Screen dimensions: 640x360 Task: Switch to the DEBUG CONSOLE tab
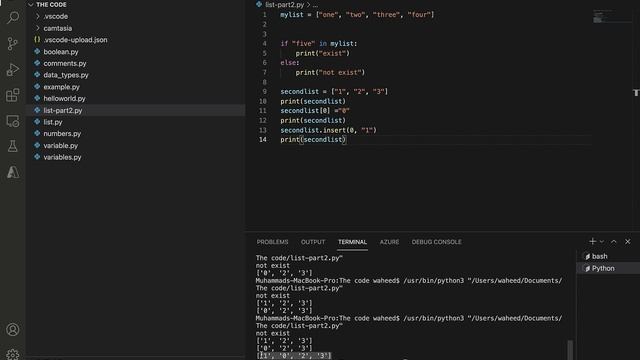click(x=436, y=242)
